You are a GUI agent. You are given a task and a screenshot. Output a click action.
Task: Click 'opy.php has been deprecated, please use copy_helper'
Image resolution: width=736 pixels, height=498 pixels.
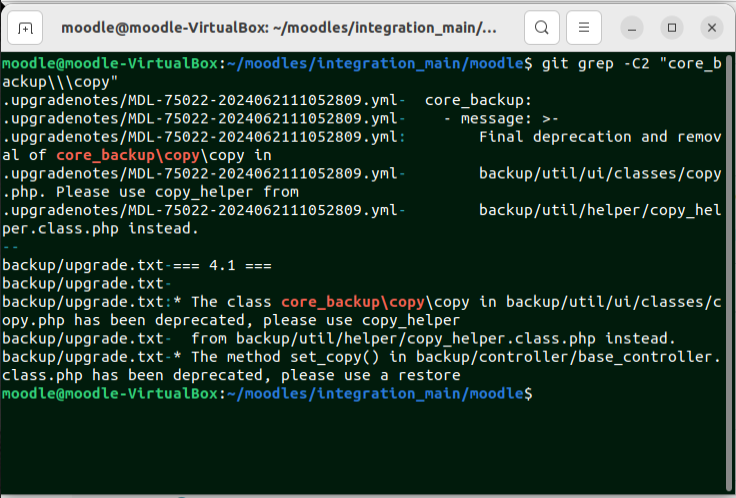231,320
